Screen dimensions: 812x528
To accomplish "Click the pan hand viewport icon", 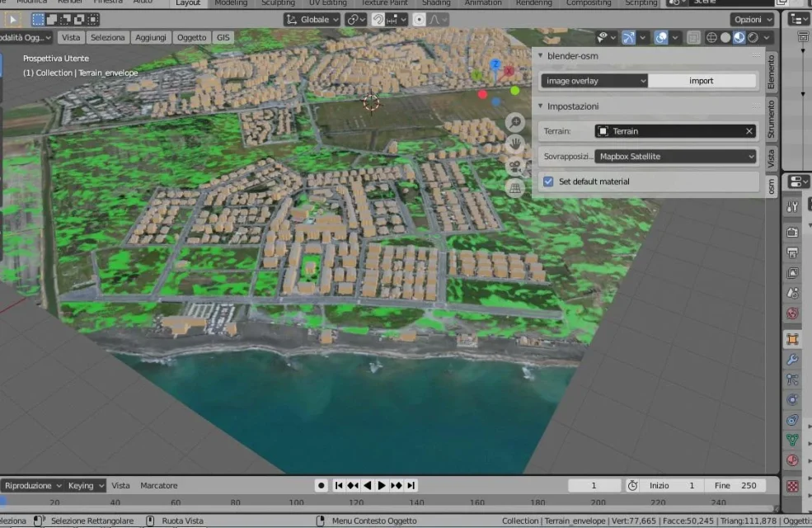I will [x=514, y=144].
